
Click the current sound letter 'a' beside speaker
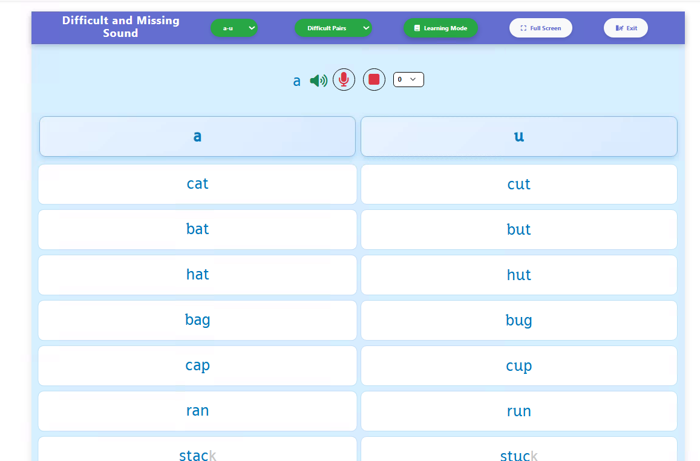pos(296,81)
